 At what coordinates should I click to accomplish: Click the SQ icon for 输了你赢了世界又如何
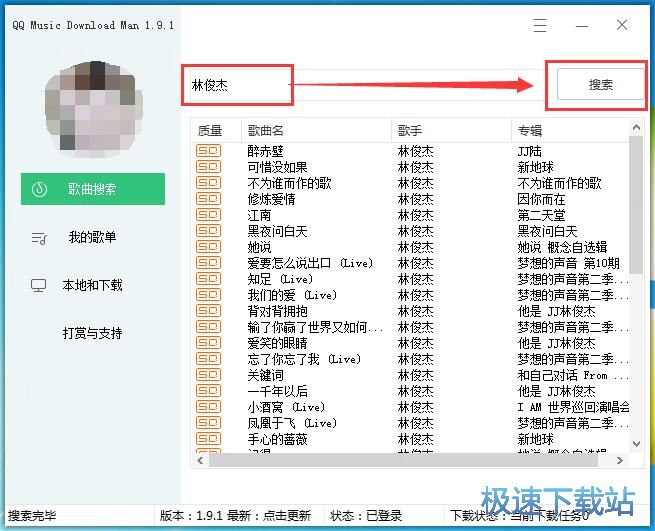(x=208, y=327)
